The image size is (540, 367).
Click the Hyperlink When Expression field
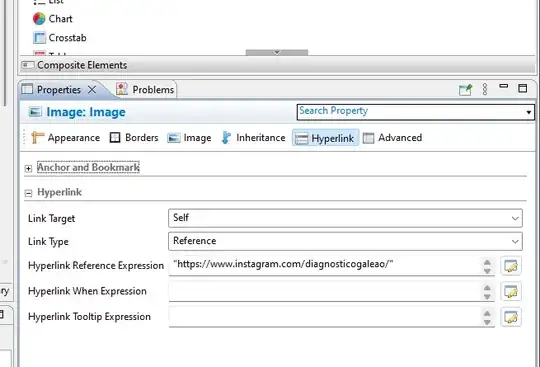pyautogui.click(x=325, y=291)
